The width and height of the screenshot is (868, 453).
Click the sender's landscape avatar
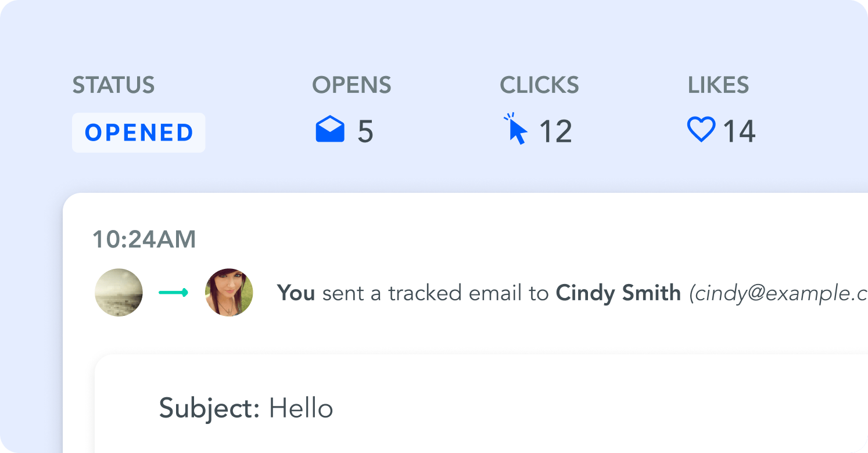(119, 292)
